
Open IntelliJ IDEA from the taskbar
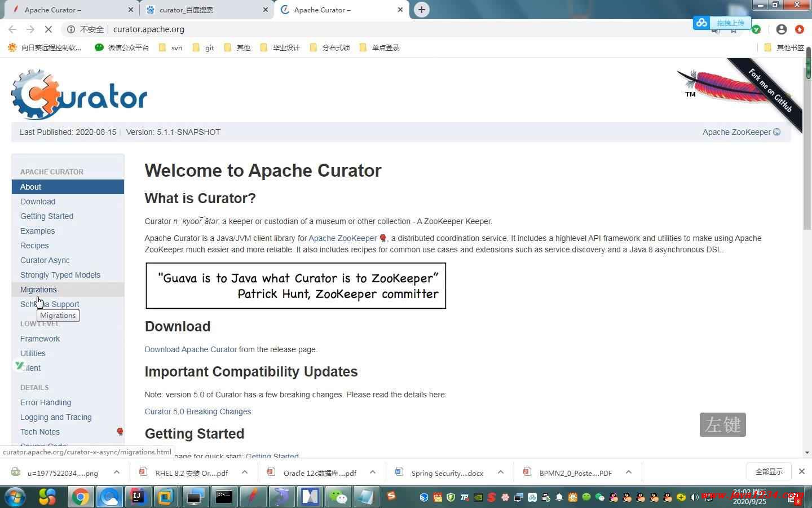[137, 497]
